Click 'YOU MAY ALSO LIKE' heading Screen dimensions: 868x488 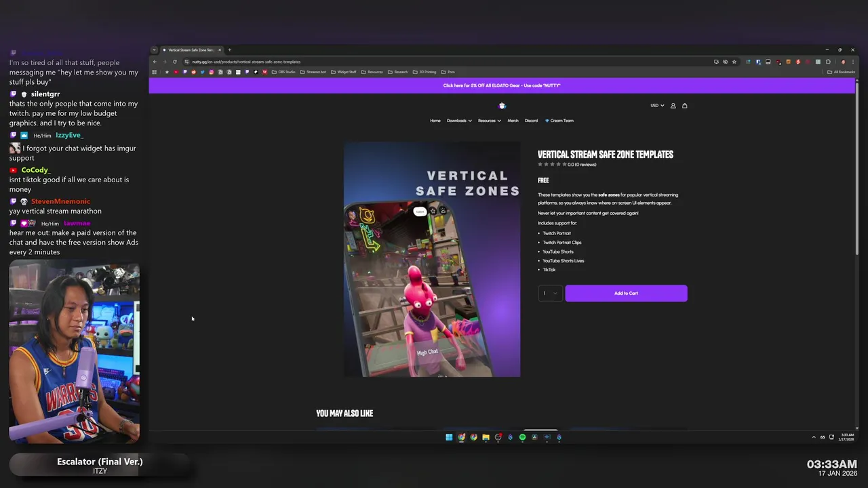pos(344,413)
